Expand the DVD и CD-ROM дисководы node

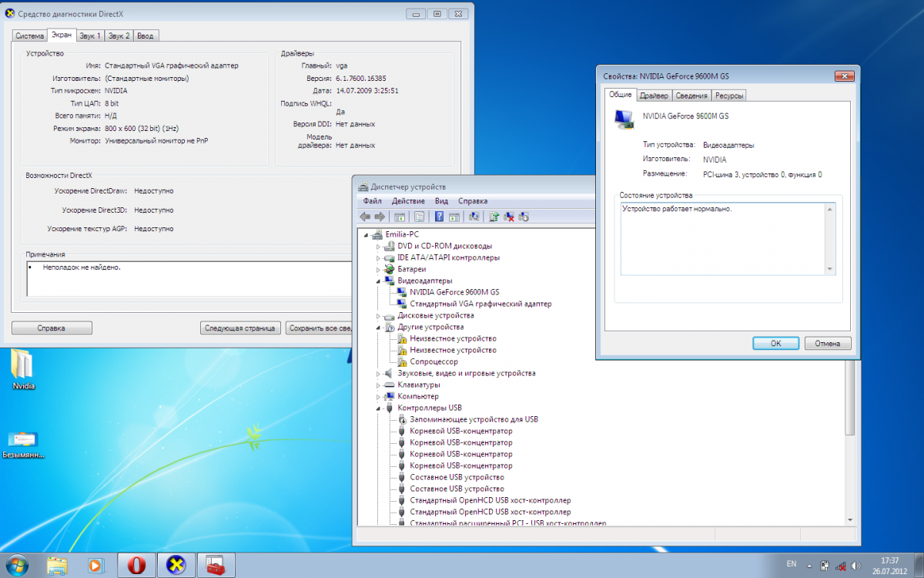[x=378, y=246]
